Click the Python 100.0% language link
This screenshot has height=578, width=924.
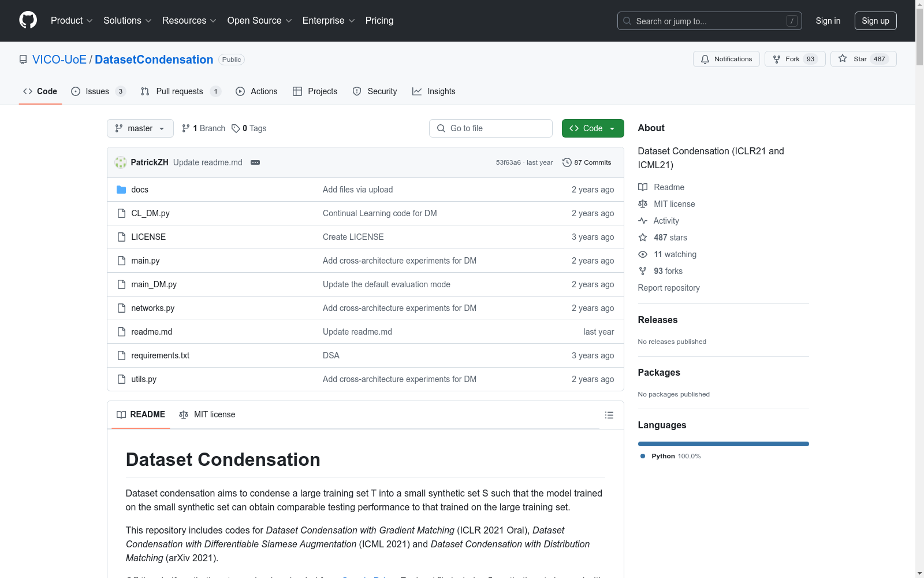(670, 456)
